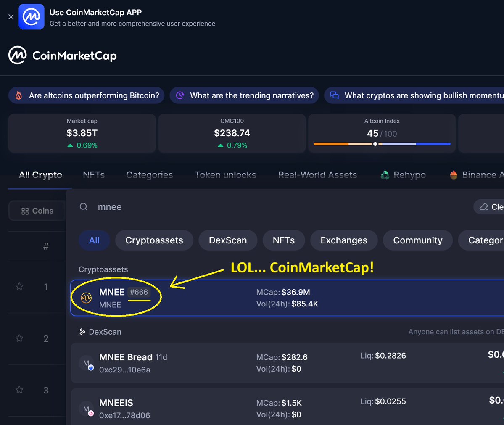Open the CoinMarketCap app icon in banner
Screen dimensions: 504x425
pos(32,17)
